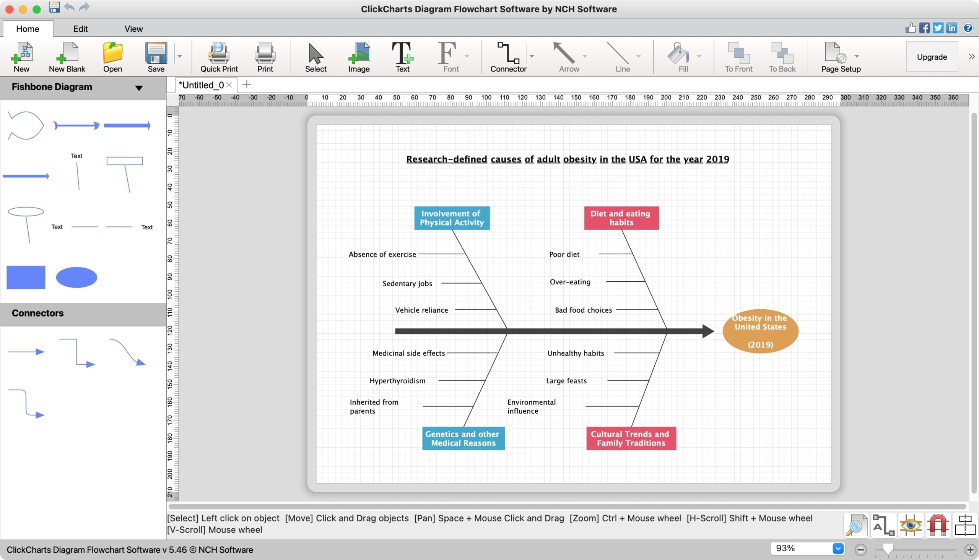Viewport: 979px width, 560px height.
Task: Share on Twitter icon
Action: (x=938, y=28)
